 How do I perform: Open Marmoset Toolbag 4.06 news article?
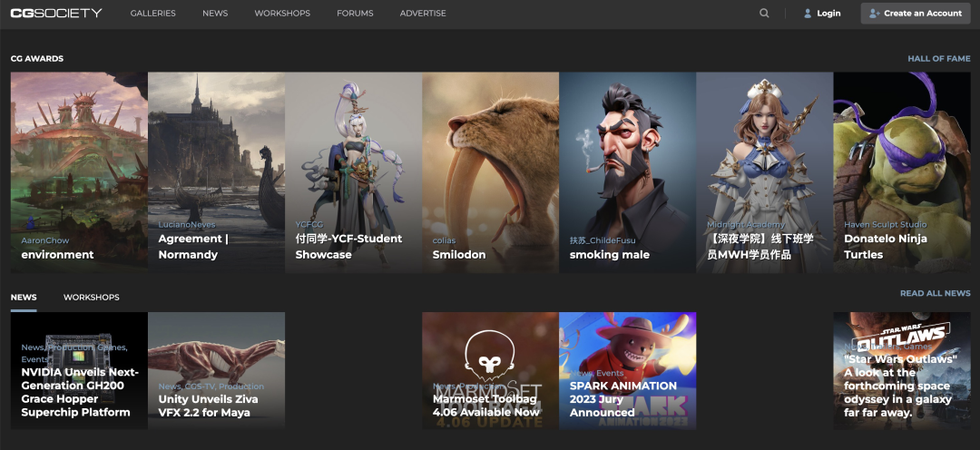tap(491, 371)
